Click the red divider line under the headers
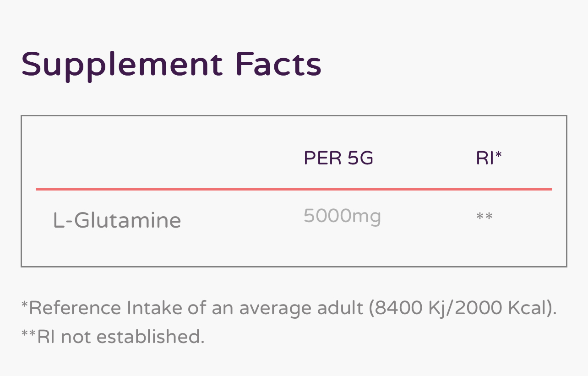 294,189
